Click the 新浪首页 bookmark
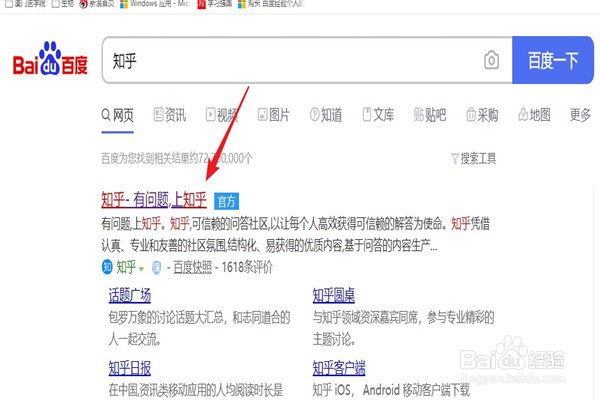600x400 pixels. [97, 4]
